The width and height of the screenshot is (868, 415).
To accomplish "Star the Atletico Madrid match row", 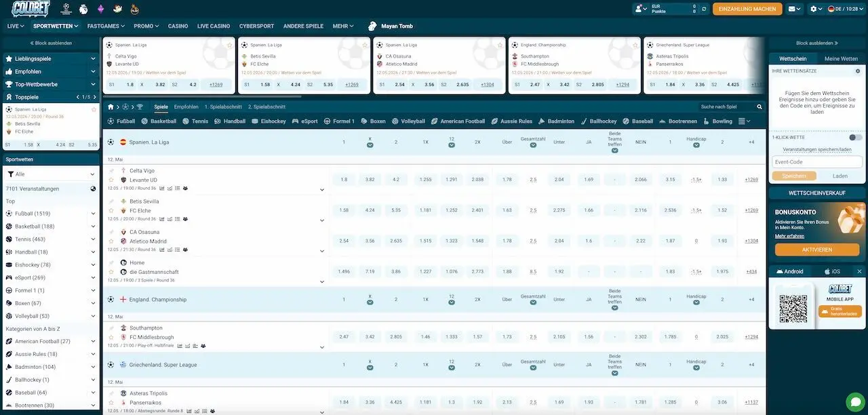I will click(113, 241).
